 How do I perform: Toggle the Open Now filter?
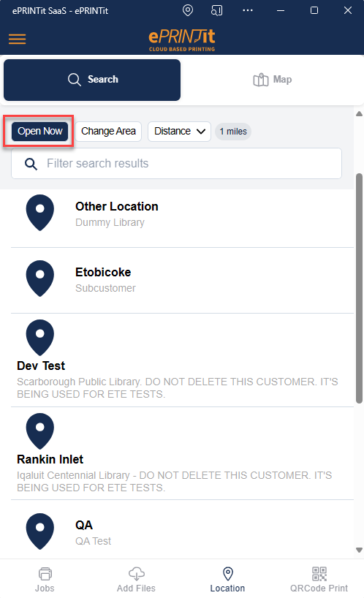(x=39, y=131)
